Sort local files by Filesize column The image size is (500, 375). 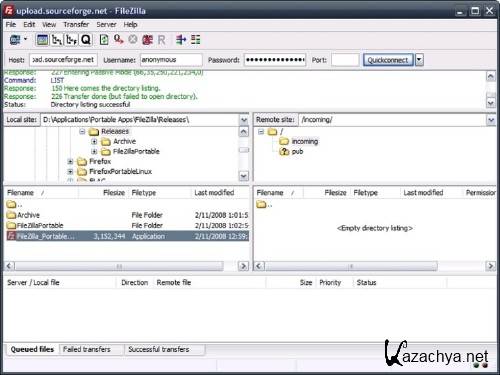coord(103,193)
